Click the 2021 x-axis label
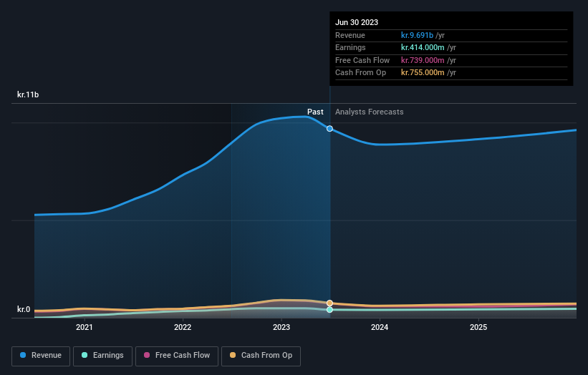The height and width of the screenshot is (375, 588). [x=85, y=327]
